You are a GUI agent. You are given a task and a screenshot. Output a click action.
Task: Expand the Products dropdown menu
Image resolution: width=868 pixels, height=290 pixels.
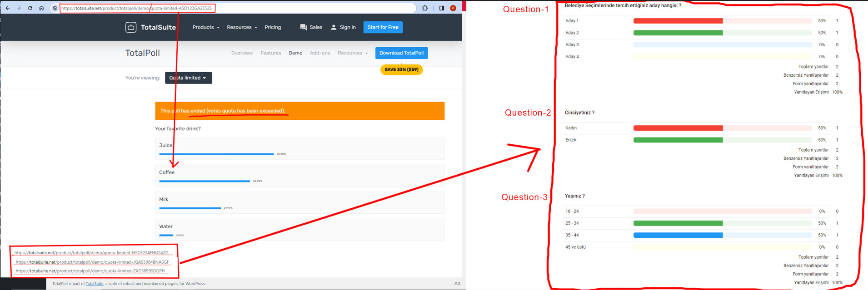205,27
